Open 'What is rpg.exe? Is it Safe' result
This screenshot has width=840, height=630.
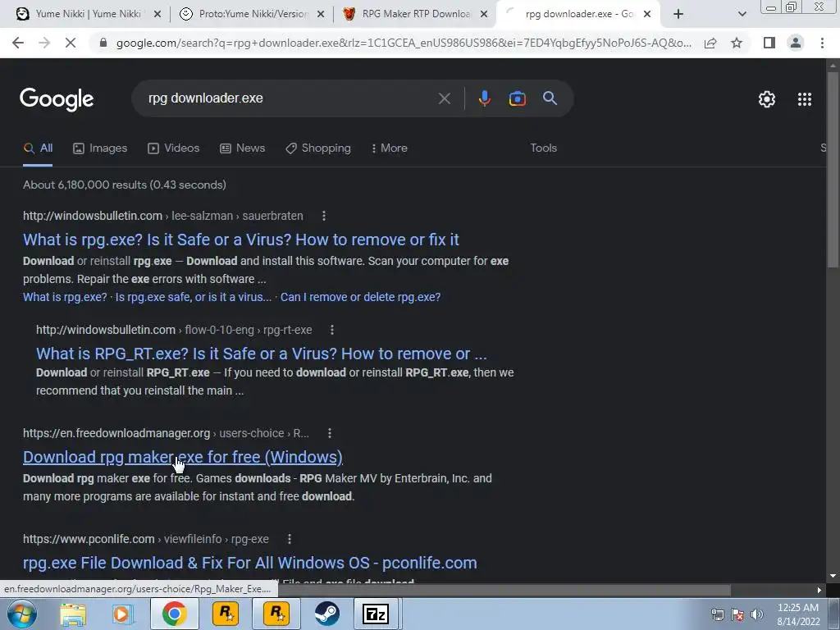241,240
